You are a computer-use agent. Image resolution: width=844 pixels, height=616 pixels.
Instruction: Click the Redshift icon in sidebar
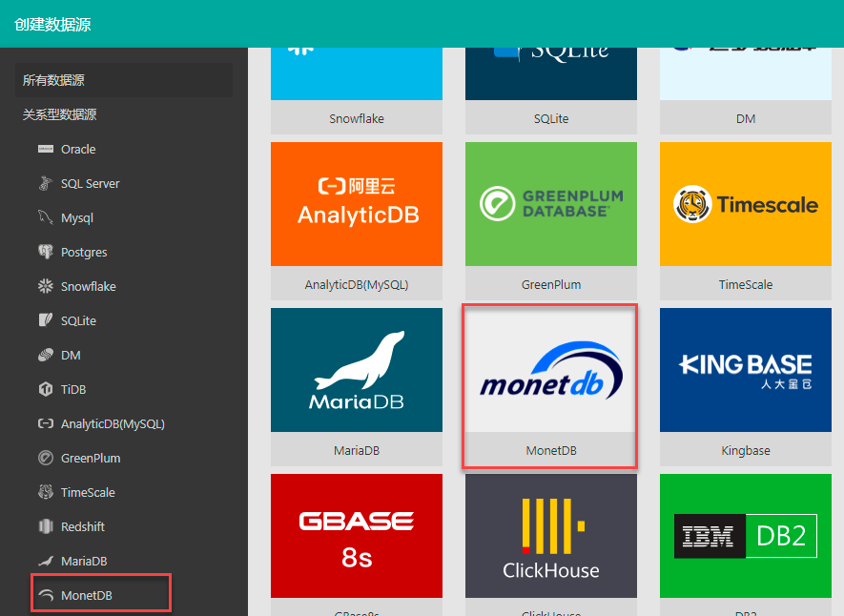pos(45,527)
